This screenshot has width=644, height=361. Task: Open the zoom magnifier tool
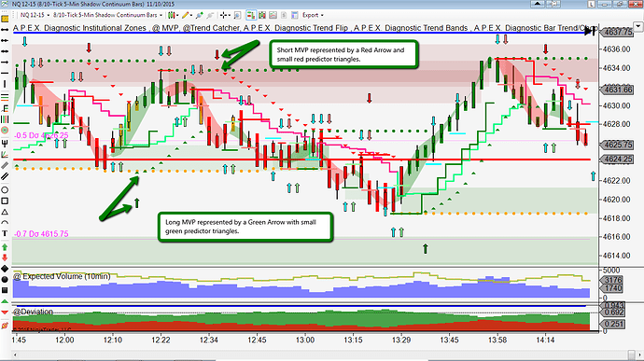[237, 15]
